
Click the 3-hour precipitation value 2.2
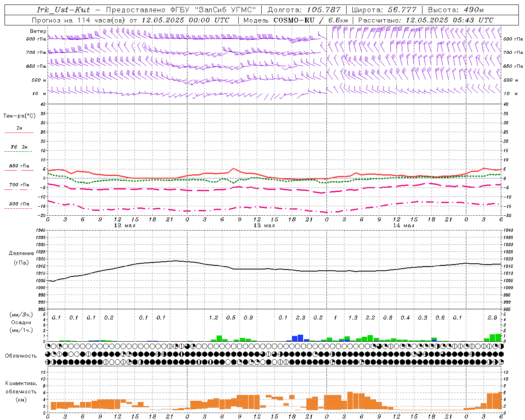point(370,318)
